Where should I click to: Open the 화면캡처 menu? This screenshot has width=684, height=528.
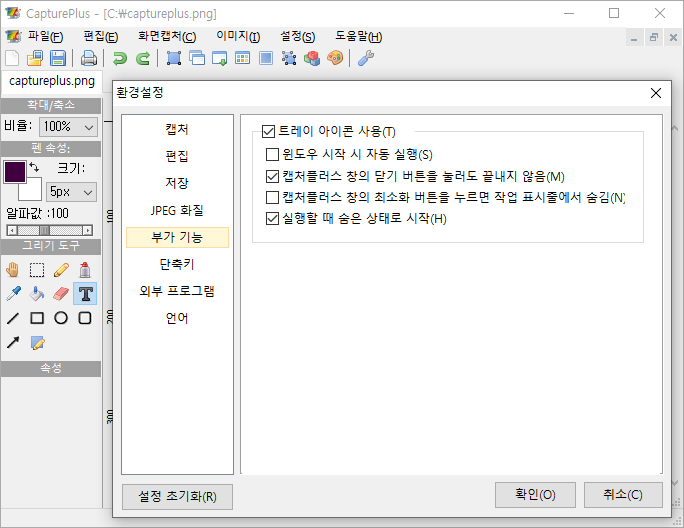[x=167, y=36]
